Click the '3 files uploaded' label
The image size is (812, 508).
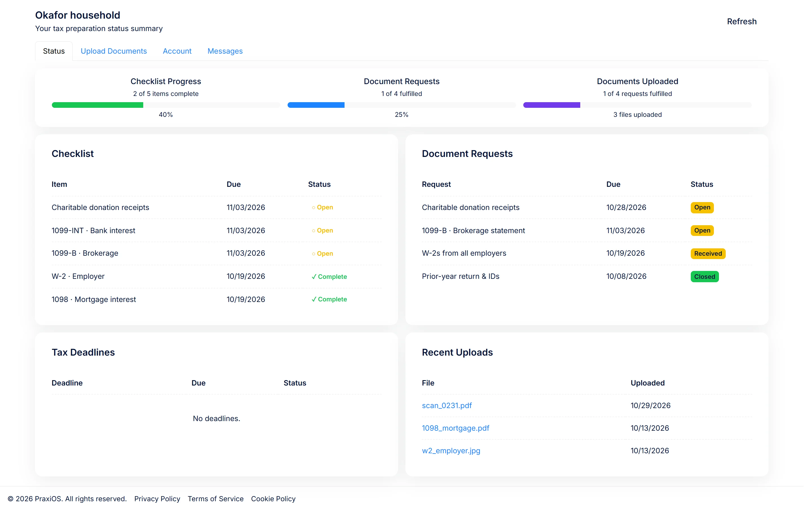pyautogui.click(x=637, y=115)
